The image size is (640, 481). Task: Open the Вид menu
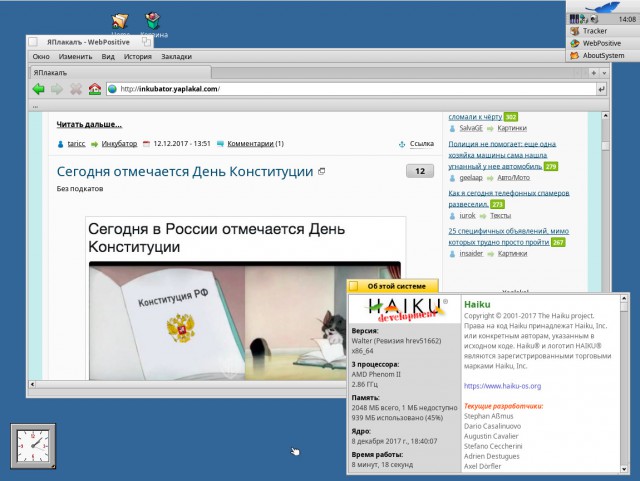(x=108, y=57)
